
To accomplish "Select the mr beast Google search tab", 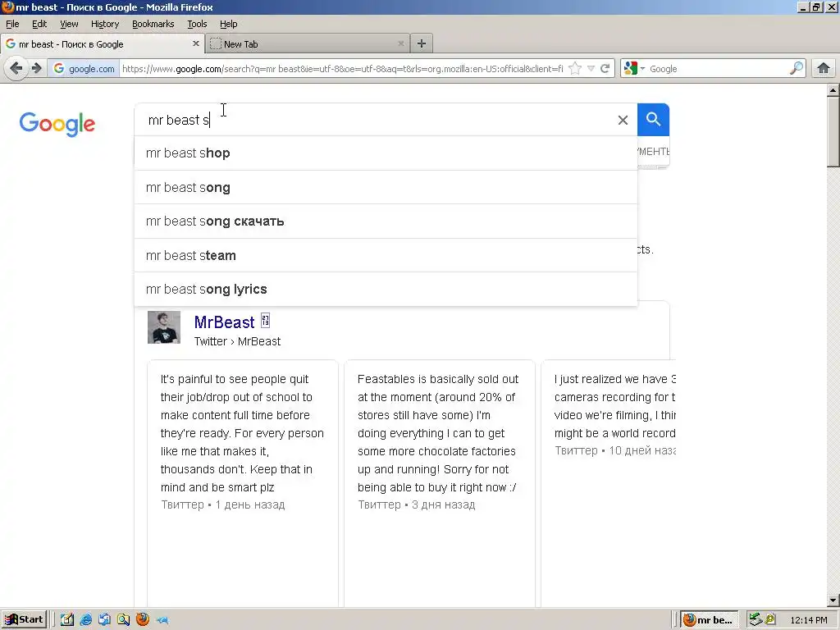I will pos(102,44).
